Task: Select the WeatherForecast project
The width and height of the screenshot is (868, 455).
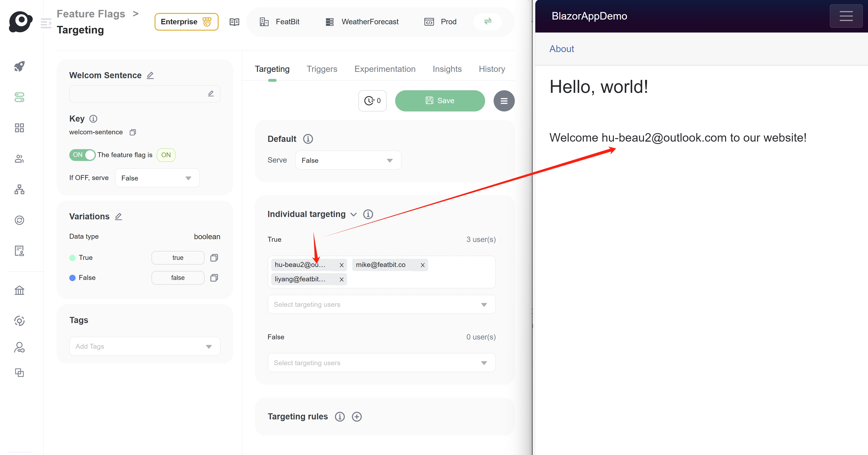Action: [362, 22]
